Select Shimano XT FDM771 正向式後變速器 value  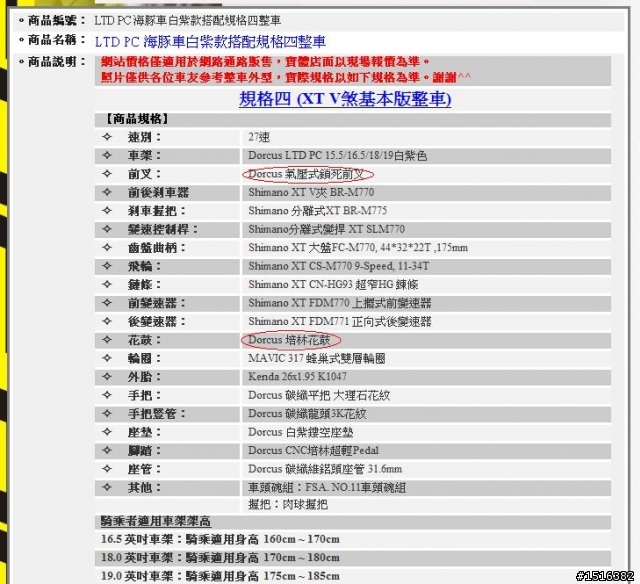[x=340, y=322]
